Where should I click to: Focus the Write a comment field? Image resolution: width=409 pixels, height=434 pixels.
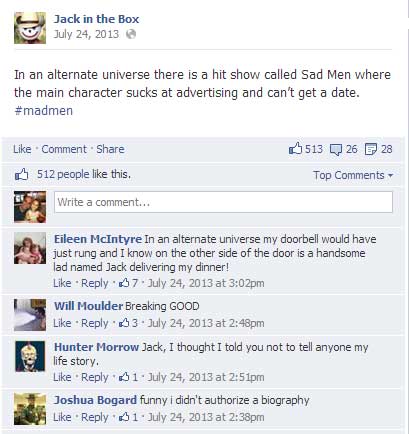coord(223,202)
